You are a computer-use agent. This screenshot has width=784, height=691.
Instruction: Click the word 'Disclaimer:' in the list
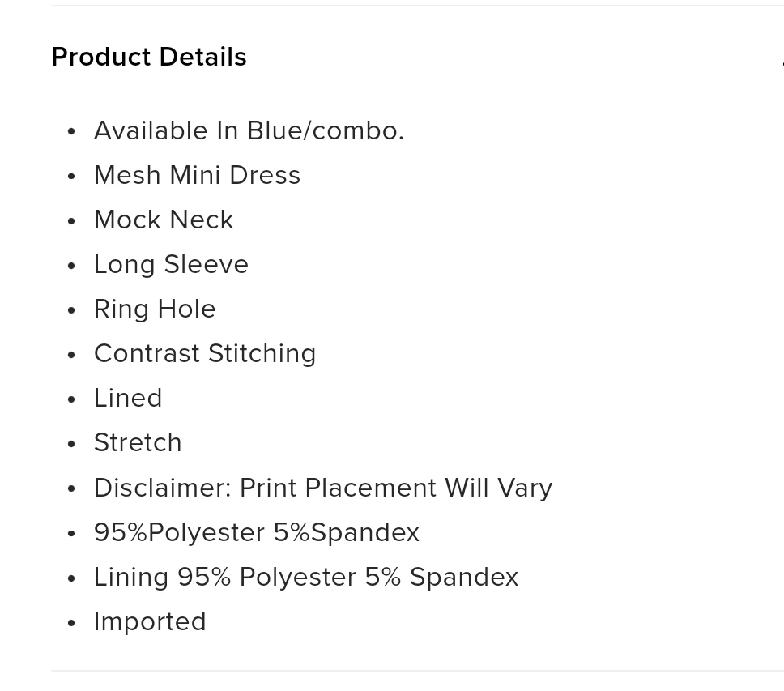(x=163, y=488)
